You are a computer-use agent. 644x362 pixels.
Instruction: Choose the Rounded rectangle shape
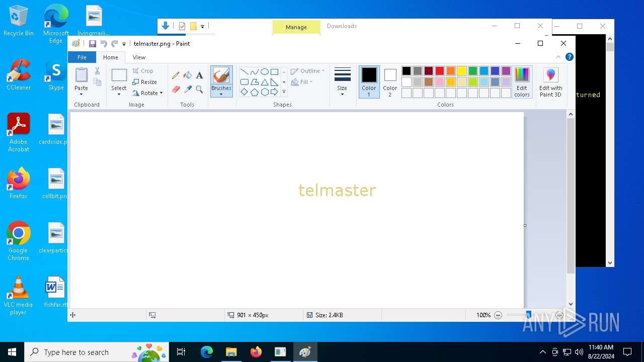click(245, 82)
